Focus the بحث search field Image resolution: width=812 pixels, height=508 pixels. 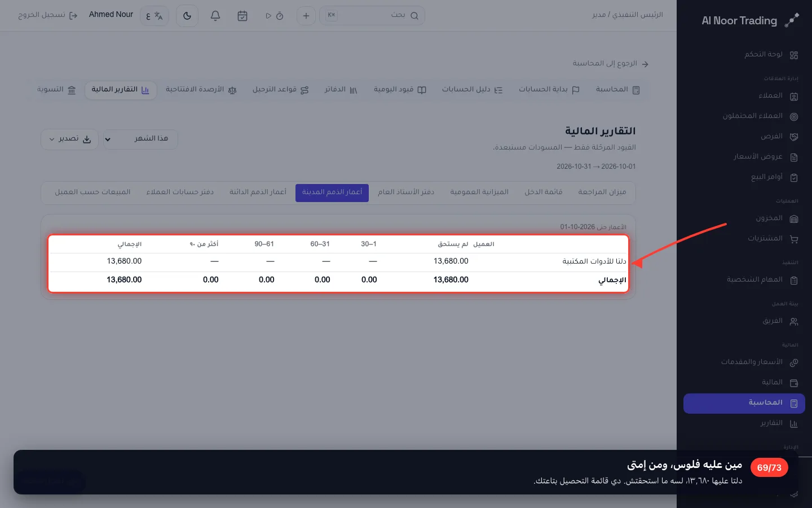tap(372, 16)
